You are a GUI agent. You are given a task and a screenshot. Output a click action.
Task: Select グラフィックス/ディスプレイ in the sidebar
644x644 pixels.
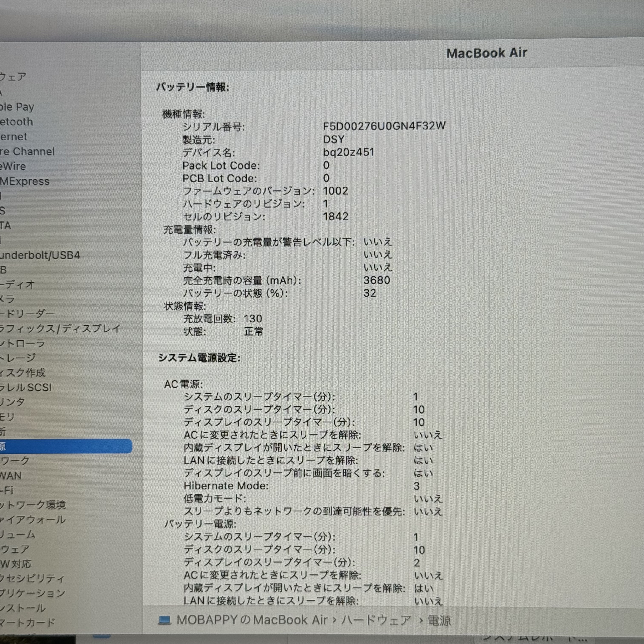[60, 329]
